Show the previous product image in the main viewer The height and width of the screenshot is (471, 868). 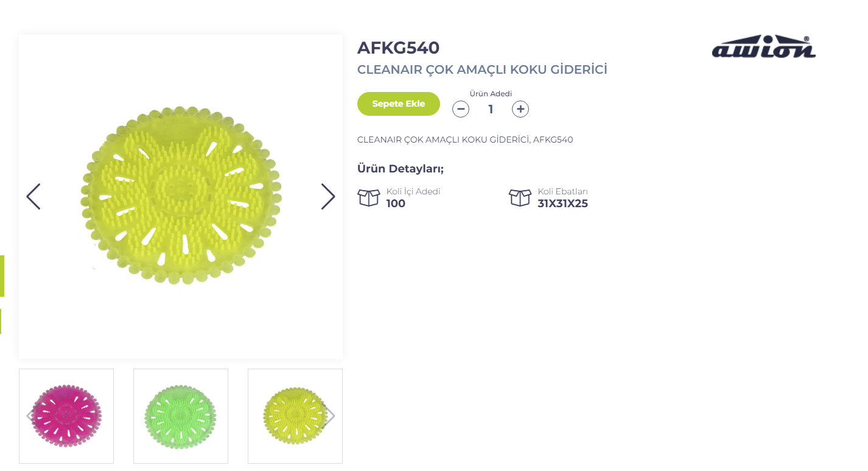(33, 197)
